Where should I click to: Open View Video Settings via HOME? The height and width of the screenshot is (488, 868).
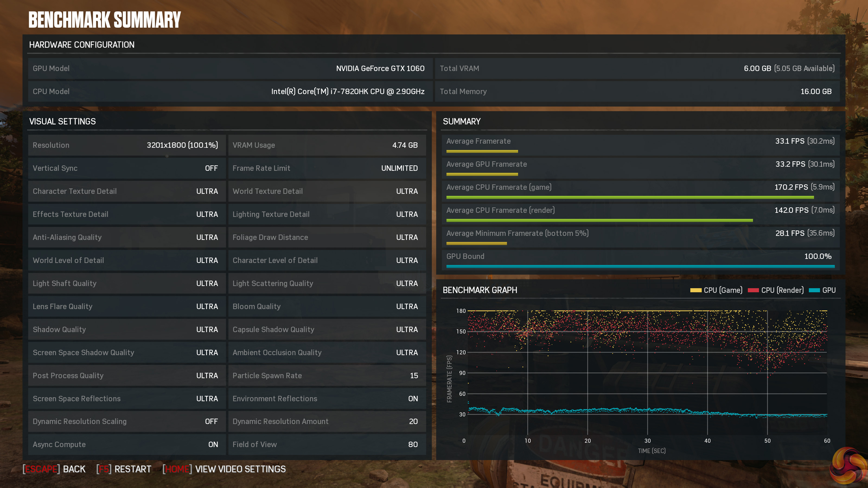224,469
